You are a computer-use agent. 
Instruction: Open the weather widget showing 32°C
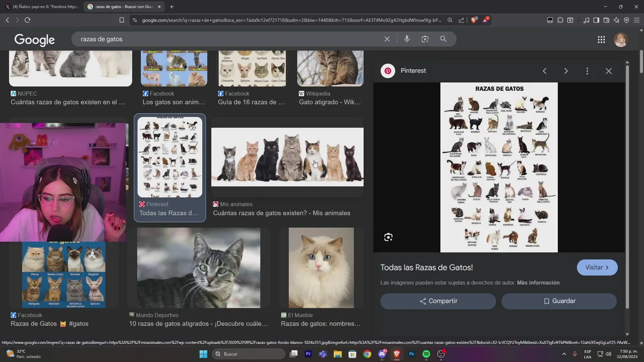[22, 354]
